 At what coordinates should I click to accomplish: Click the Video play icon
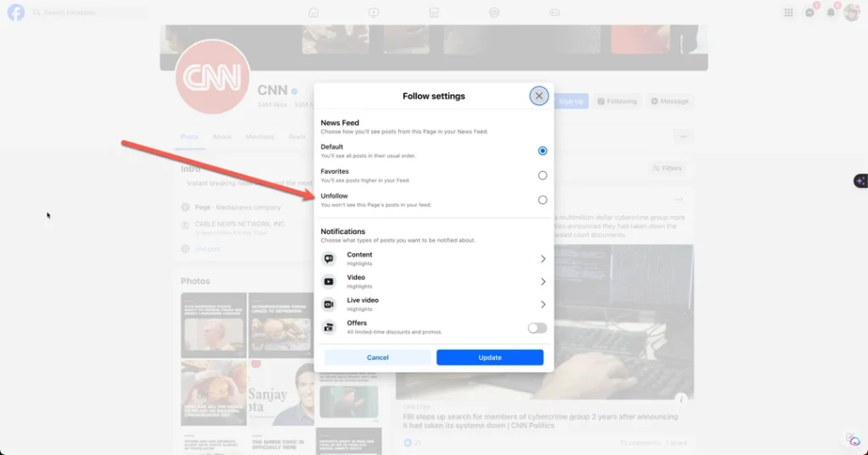pos(329,282)
